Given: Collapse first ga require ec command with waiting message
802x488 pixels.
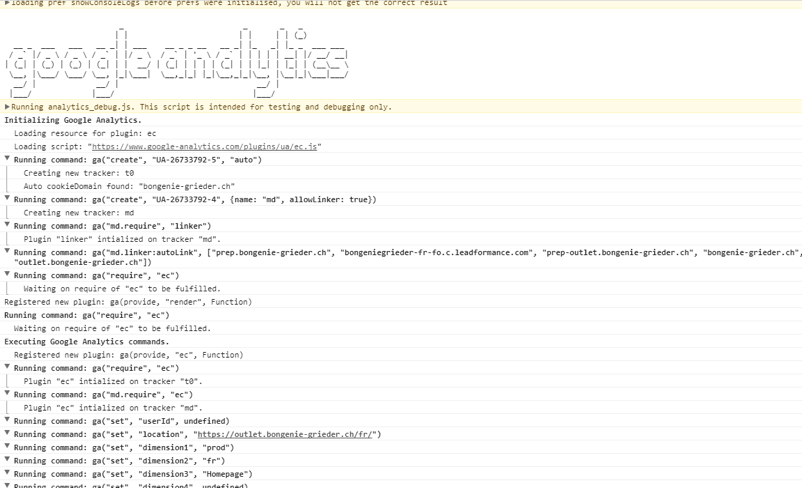Looking at the screenshot, I should point(7,275).
